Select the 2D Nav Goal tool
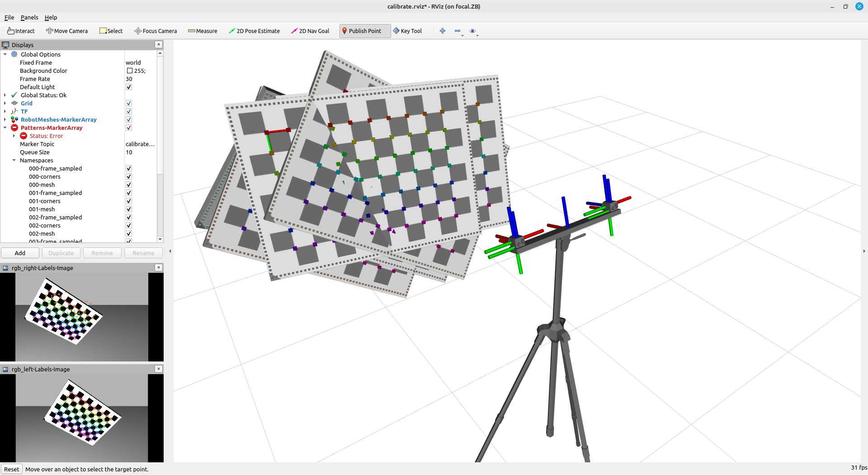The image size is (868, 475). coord(310,31)
